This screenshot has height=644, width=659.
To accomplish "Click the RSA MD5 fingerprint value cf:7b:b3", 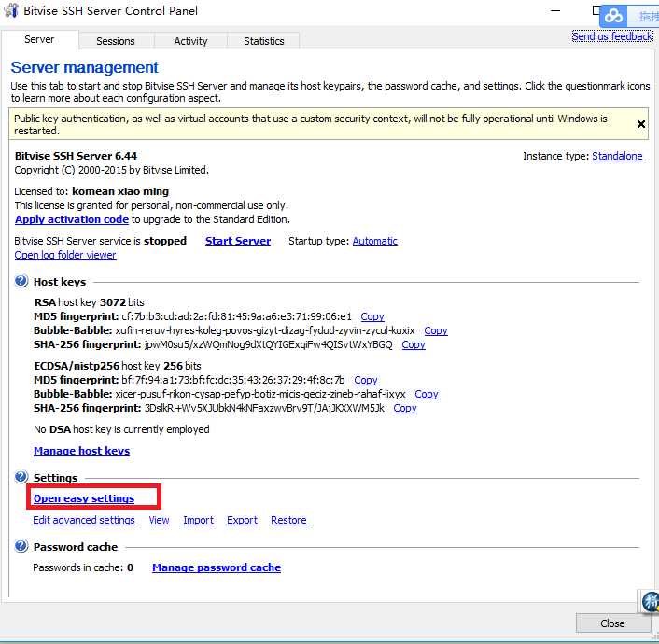I will 236,316.
